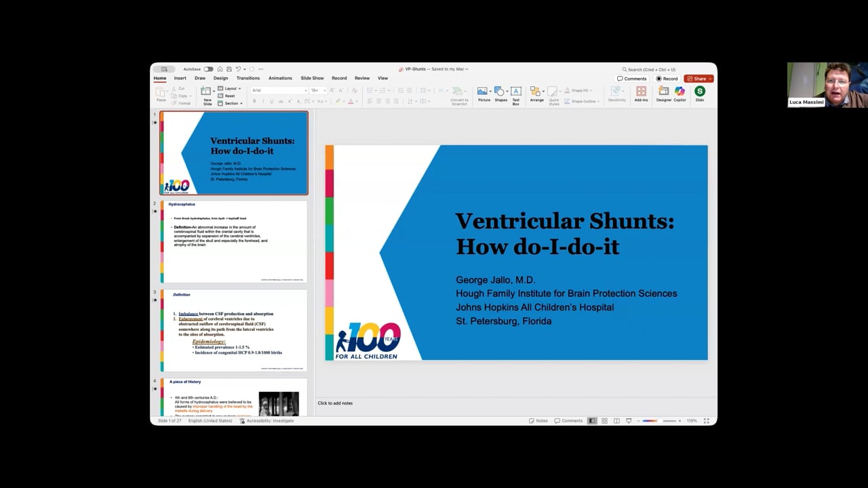
Task: Select slide 4 A piece of History thumbnail
Action: 233,397
